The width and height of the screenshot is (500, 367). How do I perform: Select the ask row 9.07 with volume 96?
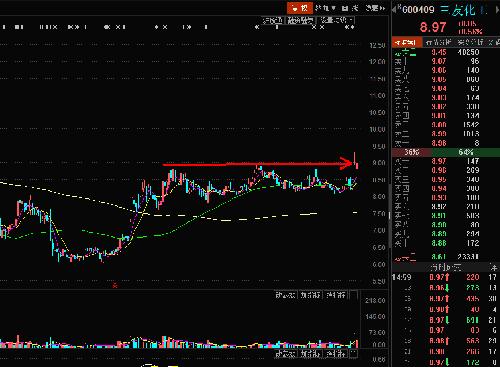click(x=446, y=61)
